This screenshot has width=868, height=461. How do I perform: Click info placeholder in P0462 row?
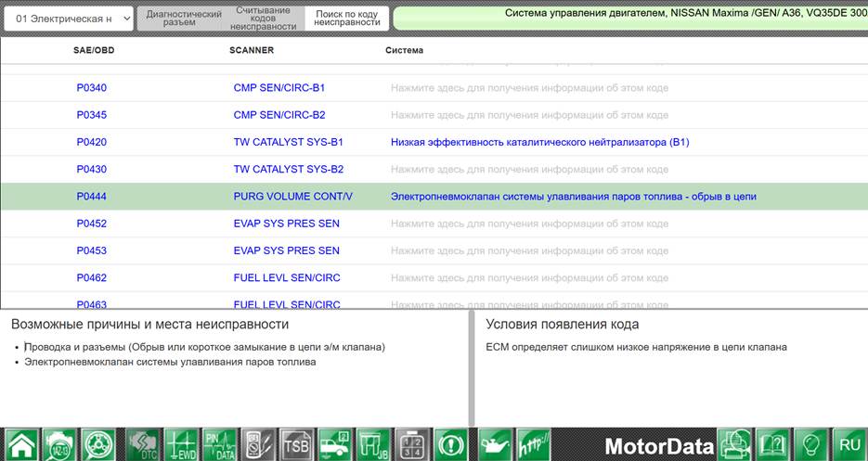[x=529, y=278]
